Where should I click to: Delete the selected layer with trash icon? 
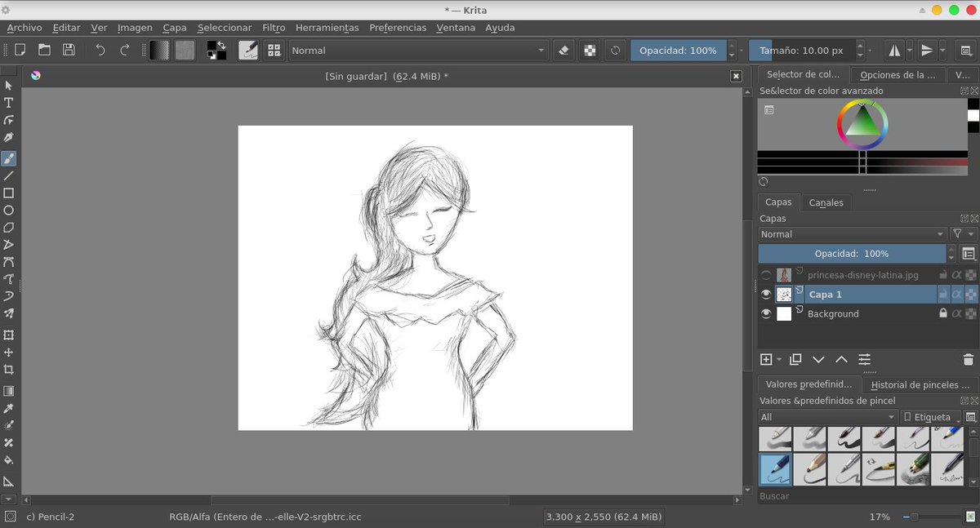point(969,359)
